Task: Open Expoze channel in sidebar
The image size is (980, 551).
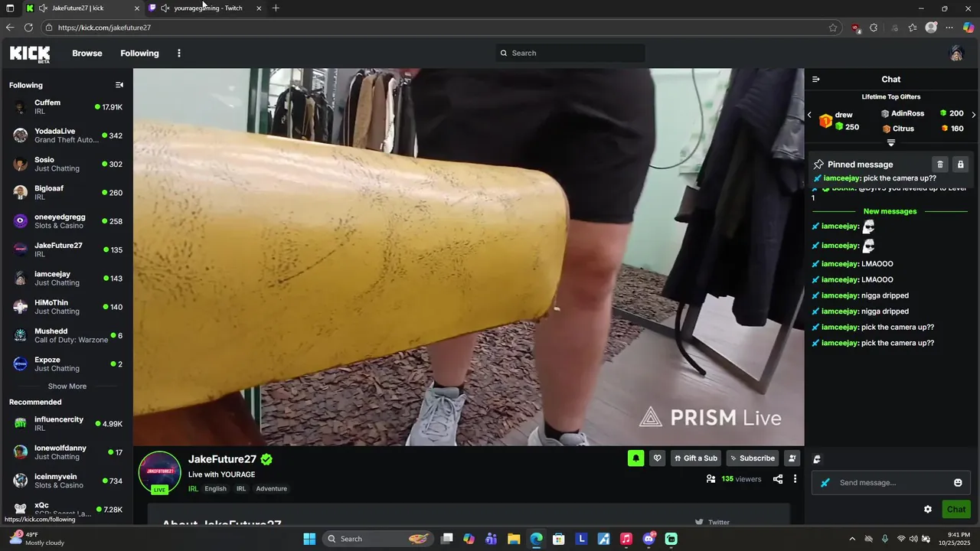Action: click(66, 364)
